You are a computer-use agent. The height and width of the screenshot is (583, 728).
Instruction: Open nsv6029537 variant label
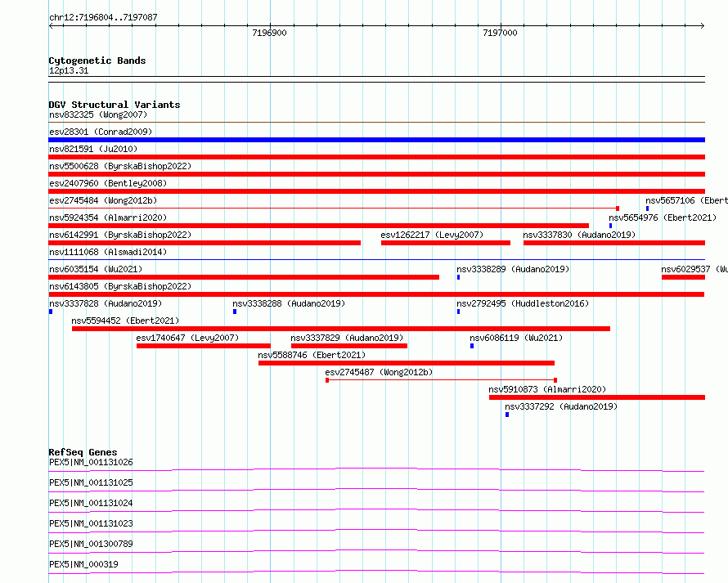click(x=694, y=269)
